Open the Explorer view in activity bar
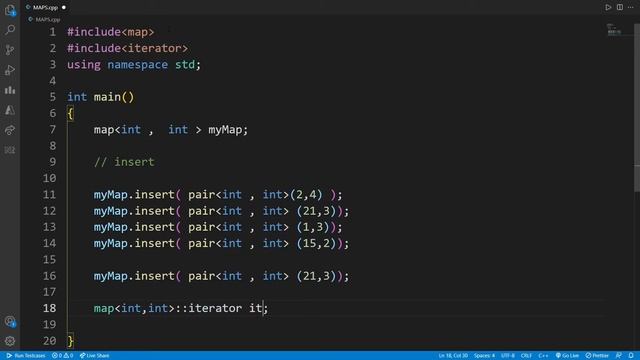Screen dimensions: 640x360 point(10,10)
